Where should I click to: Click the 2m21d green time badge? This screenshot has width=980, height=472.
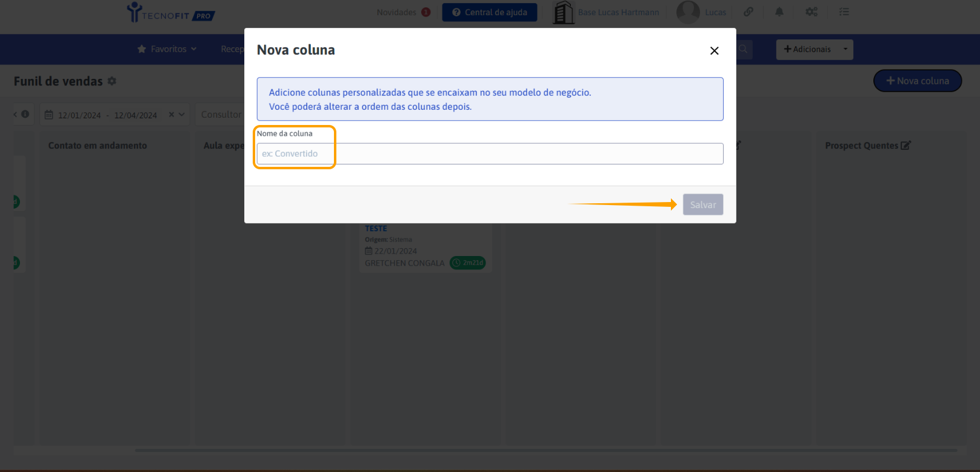[x=468, y=263]
